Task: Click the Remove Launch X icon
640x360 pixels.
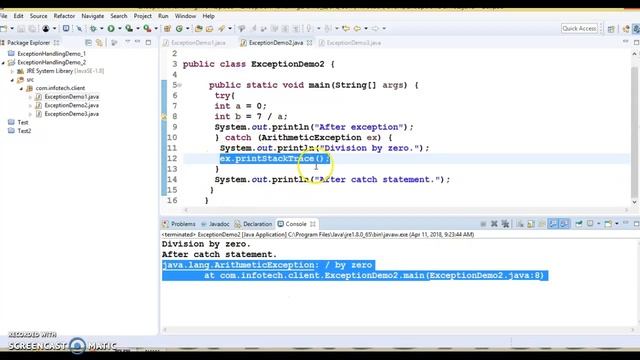Action: (494, 224)
